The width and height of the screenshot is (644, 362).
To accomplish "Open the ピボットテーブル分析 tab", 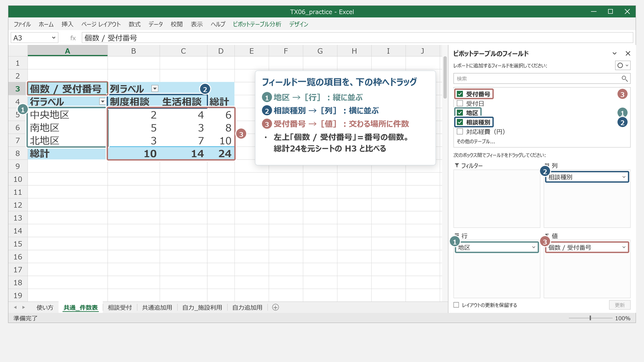I will click(x=257, y=24).
